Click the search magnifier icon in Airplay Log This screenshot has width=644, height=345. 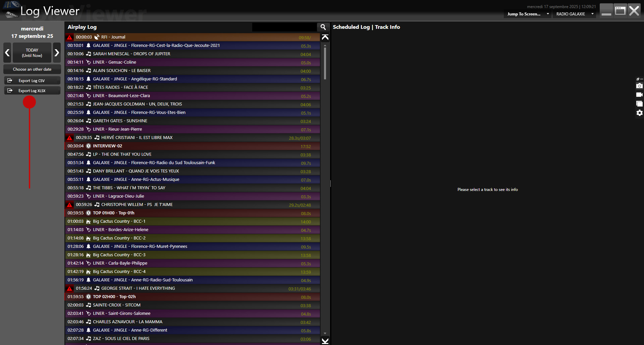coord(323,27)
